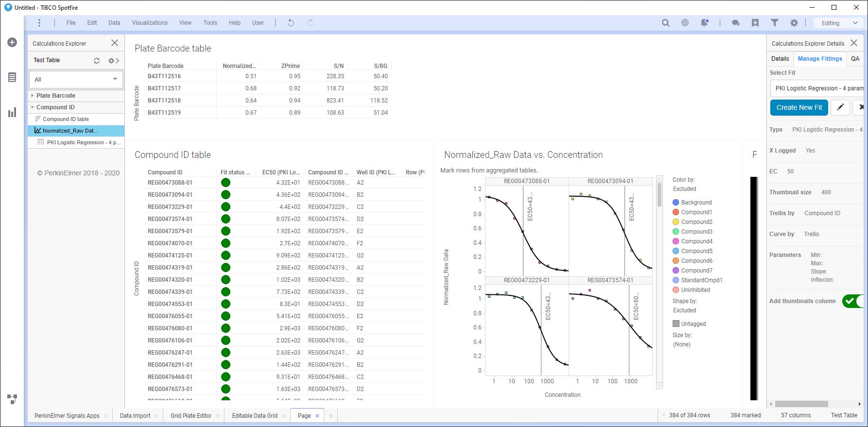Open the Visualizations menu
The image size is (868, 427).
[150, 23]
